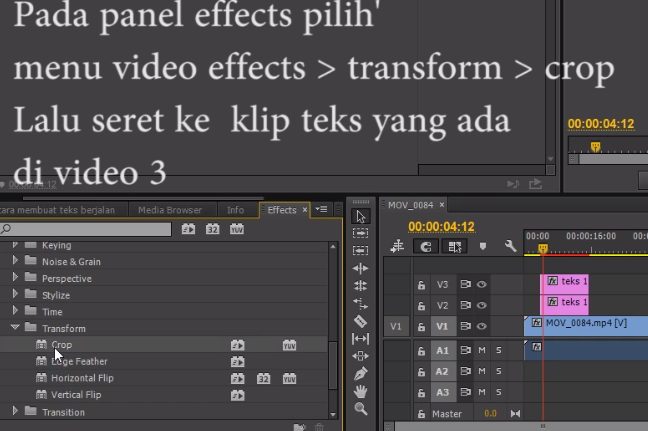
Task: Select the Hand tool
Action: 360,391
